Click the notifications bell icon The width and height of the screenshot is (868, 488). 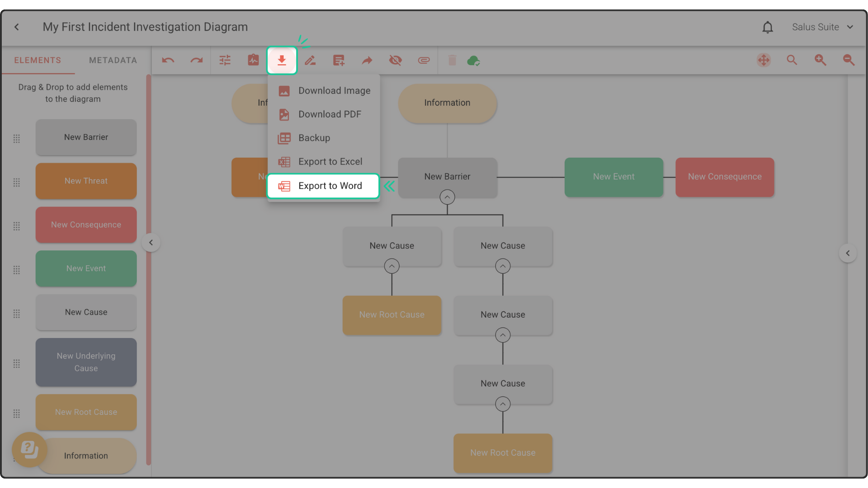pos(768,27)
